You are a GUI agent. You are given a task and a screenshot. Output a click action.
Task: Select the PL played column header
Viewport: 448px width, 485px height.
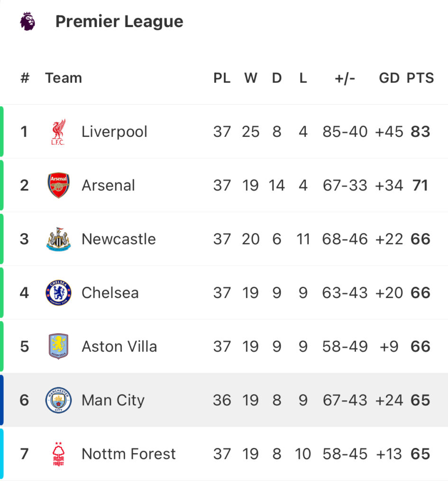click(x=222, y=78)
